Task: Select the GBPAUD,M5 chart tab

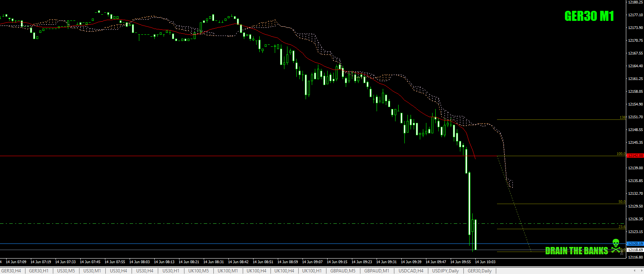Action: point(343,271)
